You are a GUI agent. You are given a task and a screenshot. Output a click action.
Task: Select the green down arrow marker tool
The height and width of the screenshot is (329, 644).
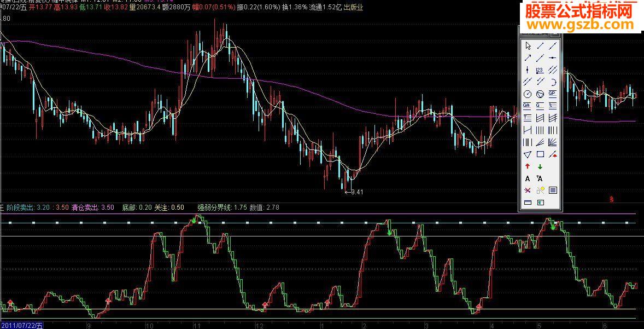click(x=540, y=166)
